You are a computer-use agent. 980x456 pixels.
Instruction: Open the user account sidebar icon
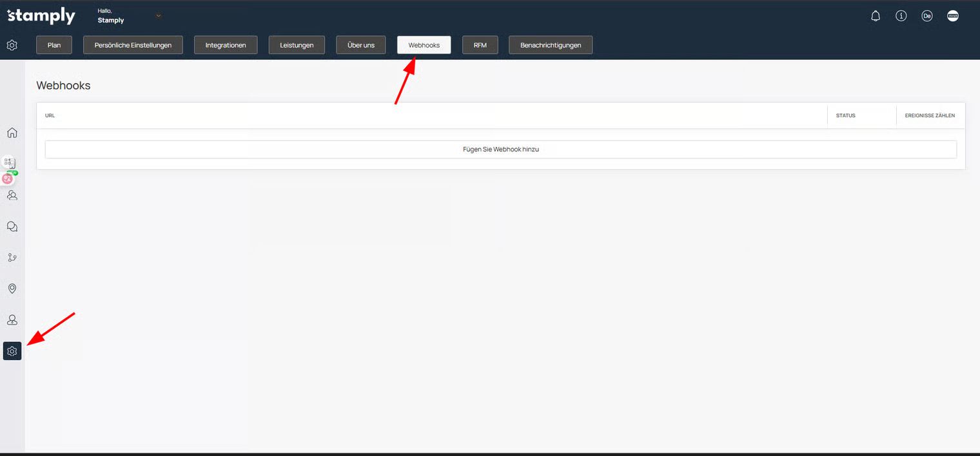pyautogui.click(x=12, y=320)
